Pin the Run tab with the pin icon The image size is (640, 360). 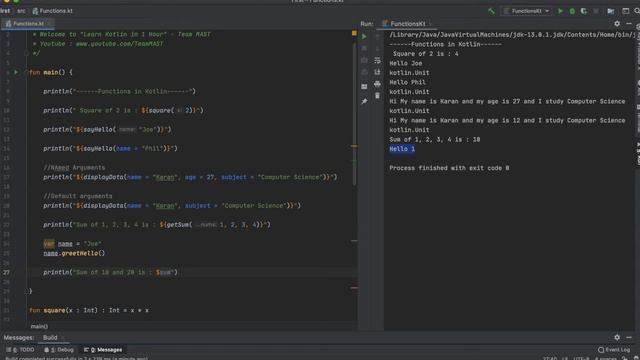[x=364, y=101]
